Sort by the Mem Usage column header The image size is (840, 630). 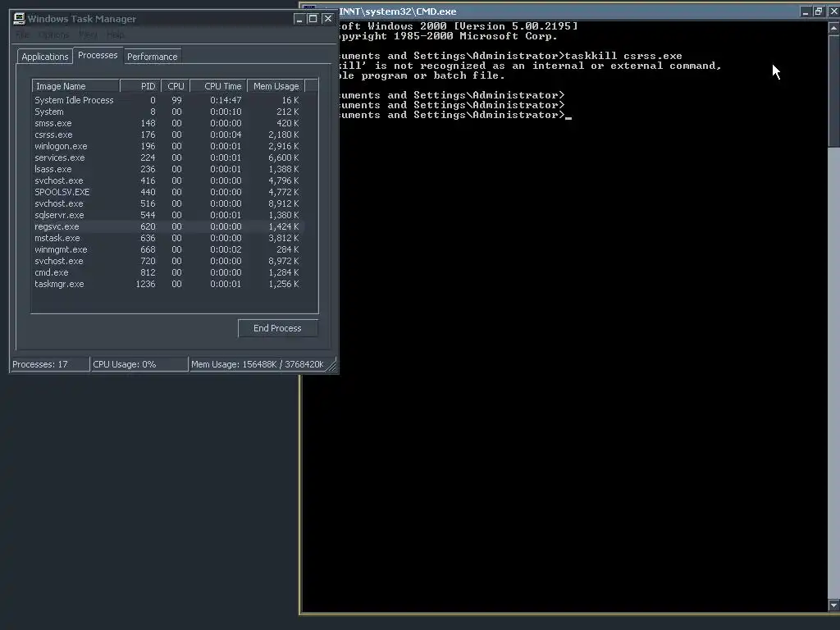tap(276, 86)
